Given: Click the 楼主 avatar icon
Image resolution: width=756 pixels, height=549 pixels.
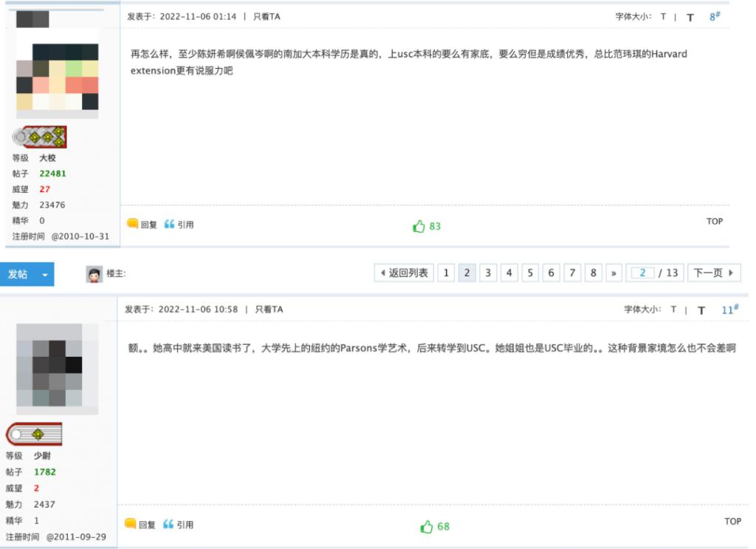Looking at the screenshot, I should point(94,274).
